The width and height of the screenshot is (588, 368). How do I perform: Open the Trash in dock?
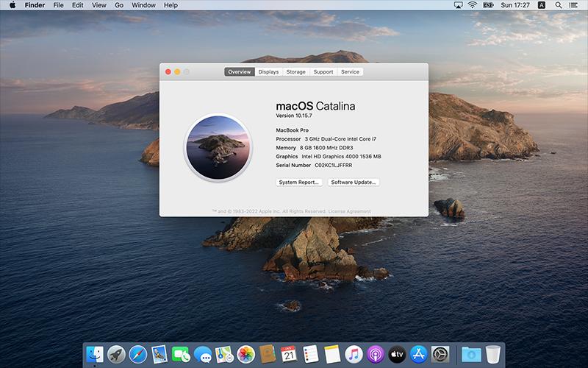pyautogui.click(x=493, y=354)
